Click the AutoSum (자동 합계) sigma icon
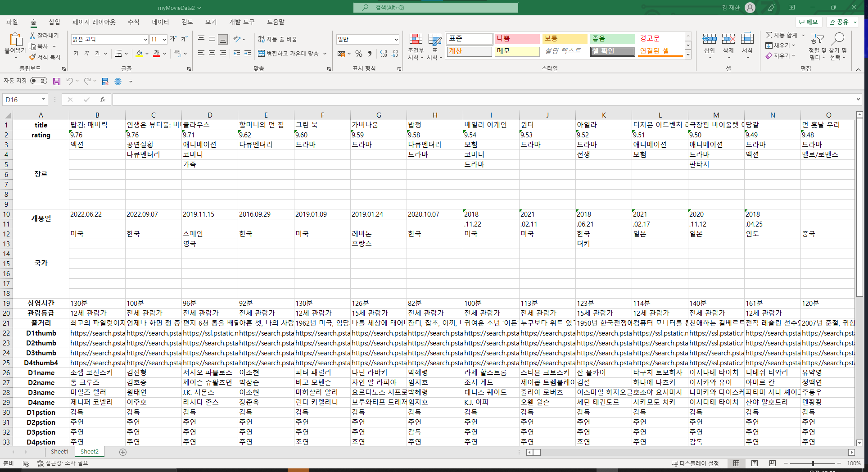868x472 pixels. click(x=769, y=35)
